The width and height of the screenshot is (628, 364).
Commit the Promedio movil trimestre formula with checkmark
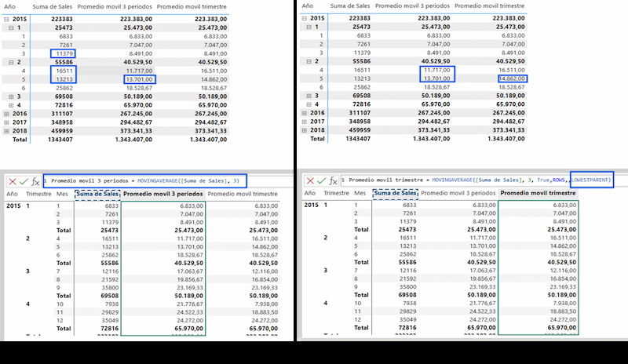(x=322, y=180)
